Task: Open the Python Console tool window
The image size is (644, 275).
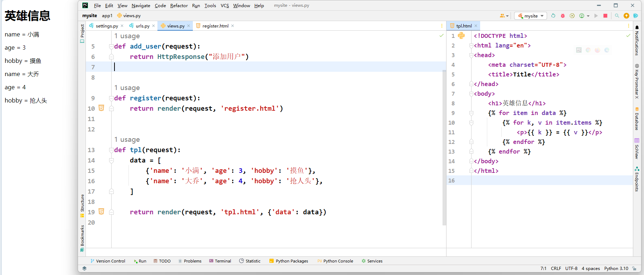Action: 335,261
